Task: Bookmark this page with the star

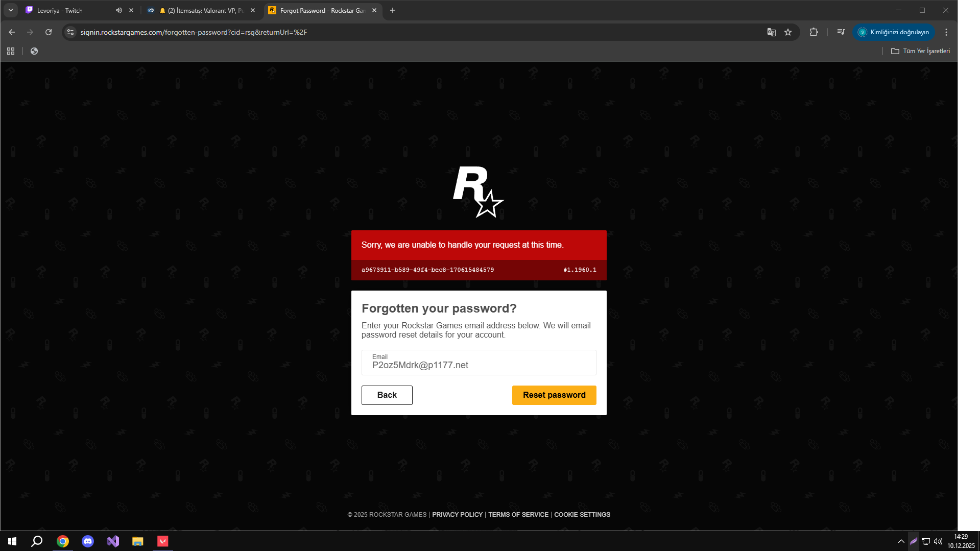Action: coord(788,32)
